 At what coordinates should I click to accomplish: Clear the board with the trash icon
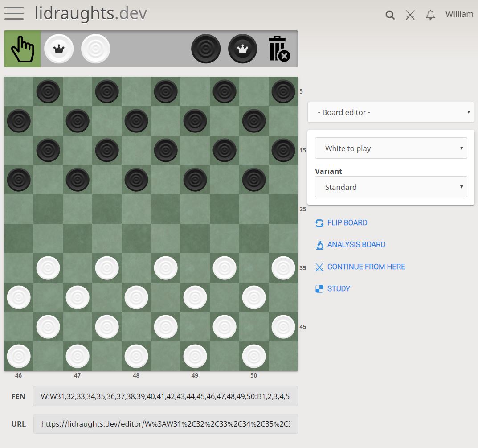coord(278,49)
